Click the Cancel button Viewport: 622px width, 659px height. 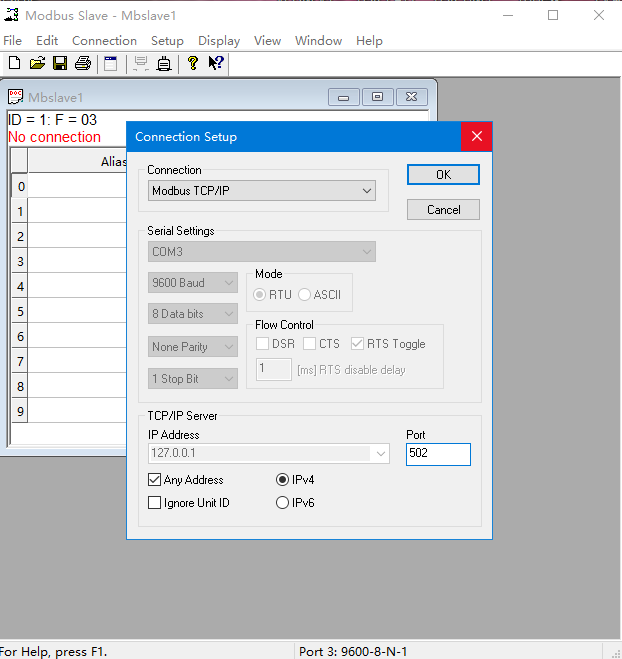[443, 210]
